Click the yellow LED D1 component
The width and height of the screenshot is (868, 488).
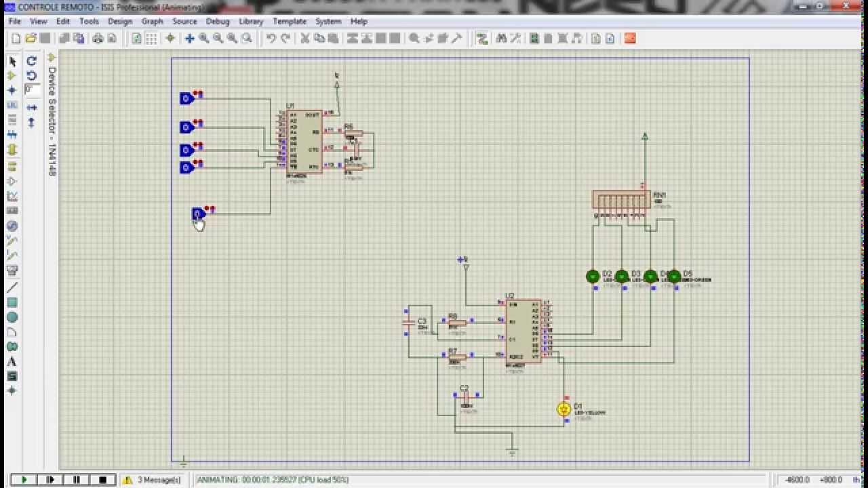point(564,409)
